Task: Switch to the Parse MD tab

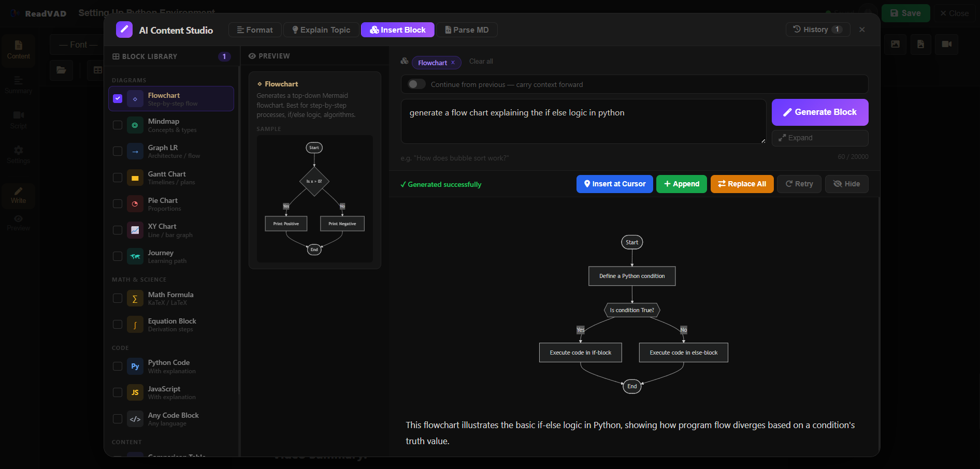Action: 467,30
